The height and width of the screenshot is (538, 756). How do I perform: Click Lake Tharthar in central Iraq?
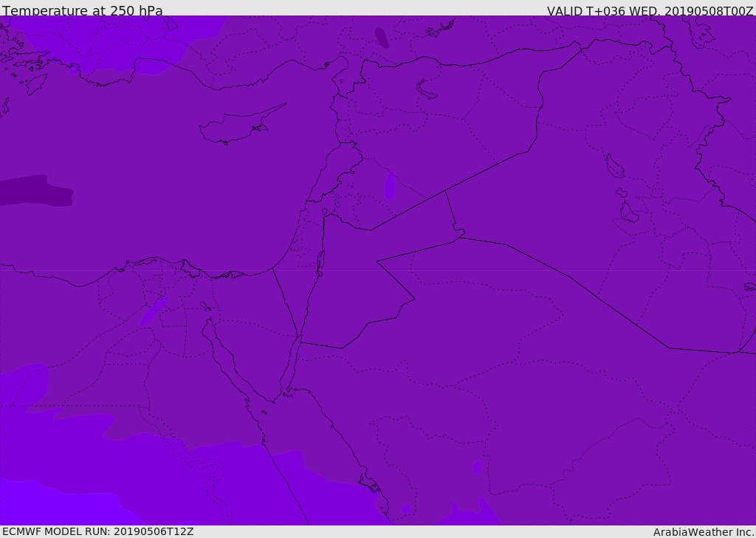(x=615, y=166)
